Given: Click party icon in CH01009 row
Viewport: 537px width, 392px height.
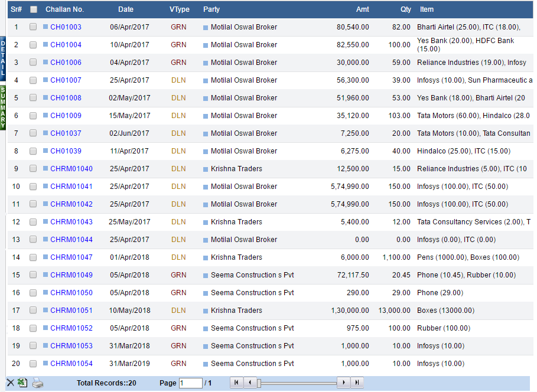Looking at the screenshot, I should point(206,116).
